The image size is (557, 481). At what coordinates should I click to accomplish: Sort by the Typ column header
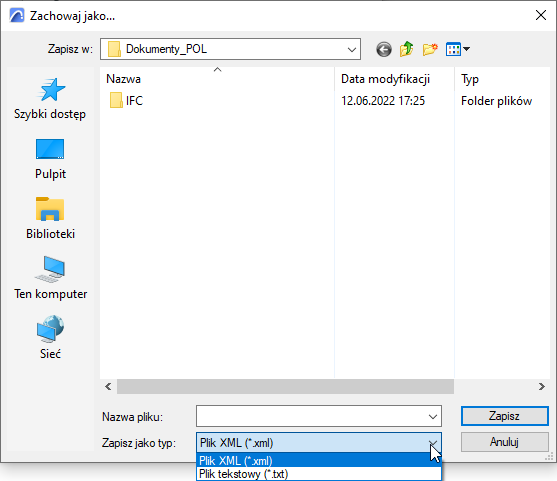502,79
